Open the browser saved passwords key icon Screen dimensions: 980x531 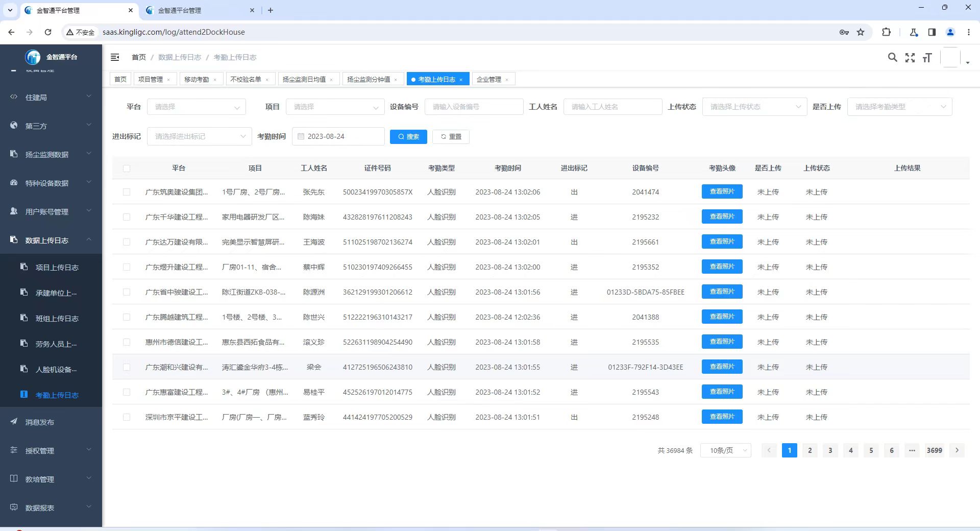844,32
